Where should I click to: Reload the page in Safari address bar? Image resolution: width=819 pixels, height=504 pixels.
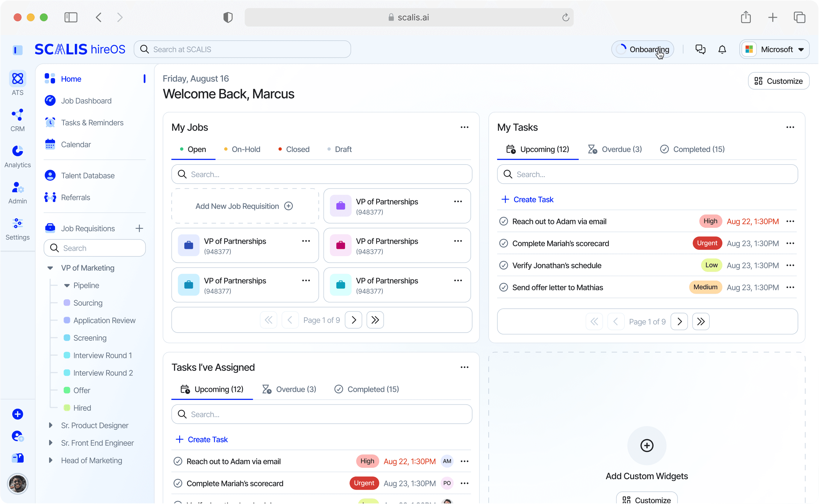(566, 17)
